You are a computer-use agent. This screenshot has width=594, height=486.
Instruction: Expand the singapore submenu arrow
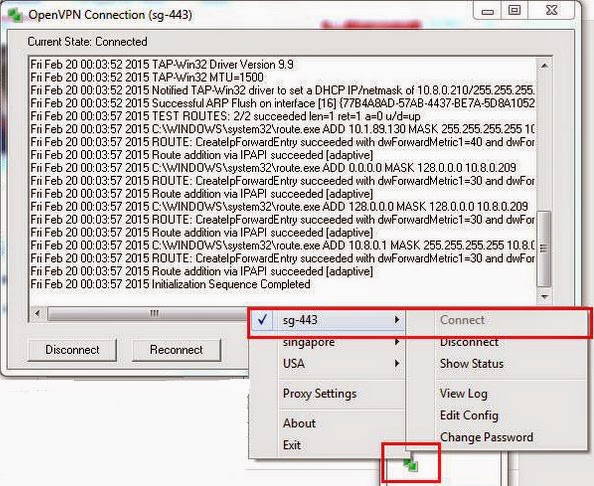[x=397, y=342]
